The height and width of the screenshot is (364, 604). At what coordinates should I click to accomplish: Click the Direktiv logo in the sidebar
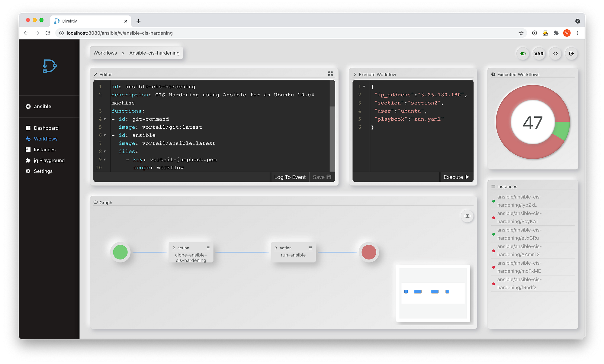(x=50, y=66)
